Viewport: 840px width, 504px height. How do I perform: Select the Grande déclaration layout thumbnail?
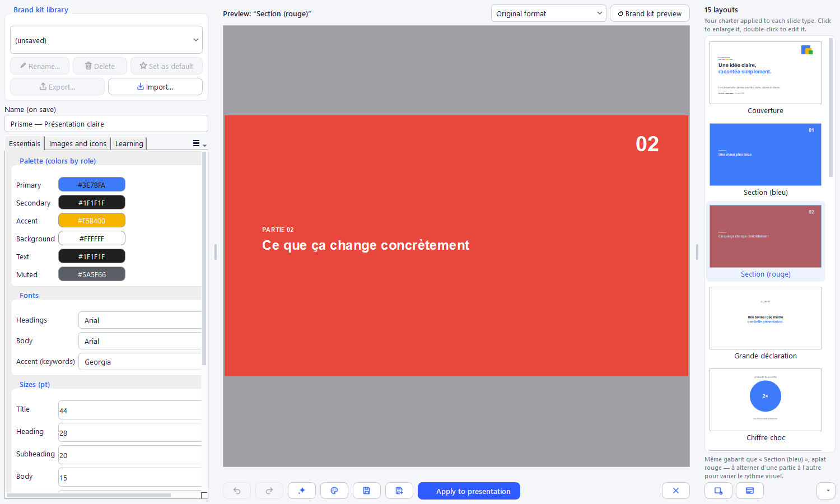(x=766, y=318)
